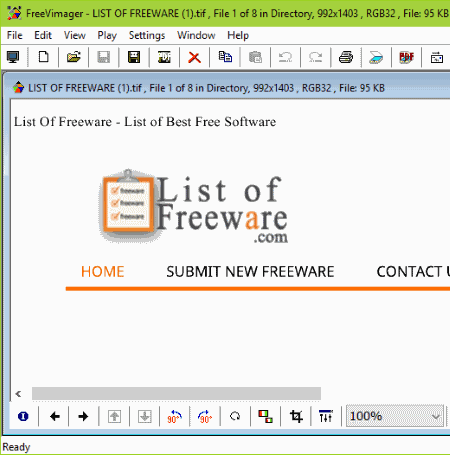Click the Save As black floppy icon
This screenshot has height=455, width=450.
tap(134, 57)
